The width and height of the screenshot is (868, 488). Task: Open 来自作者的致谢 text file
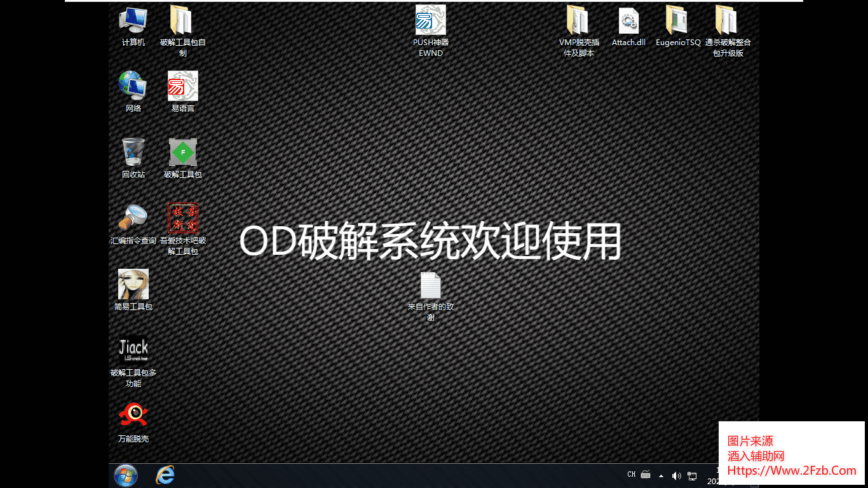(431, 286)
